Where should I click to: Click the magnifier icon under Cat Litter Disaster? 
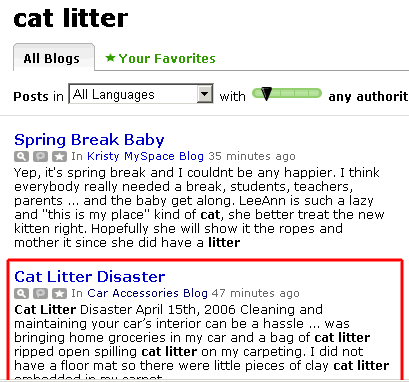click(21, 293)
